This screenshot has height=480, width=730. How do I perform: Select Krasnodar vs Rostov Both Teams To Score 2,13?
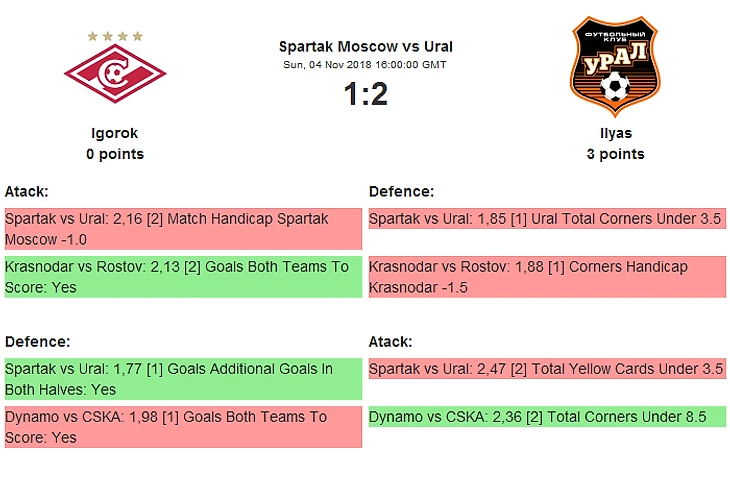183,277
